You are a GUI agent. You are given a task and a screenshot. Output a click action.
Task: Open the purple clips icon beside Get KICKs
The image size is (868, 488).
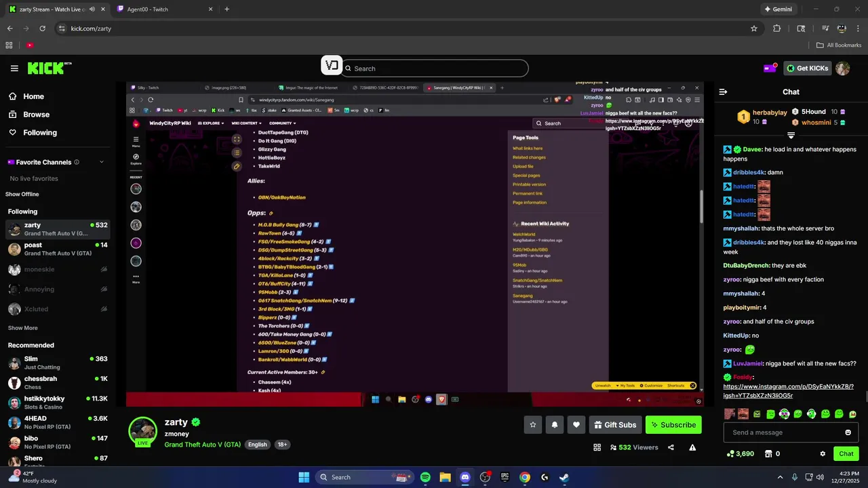coord(770,68)
